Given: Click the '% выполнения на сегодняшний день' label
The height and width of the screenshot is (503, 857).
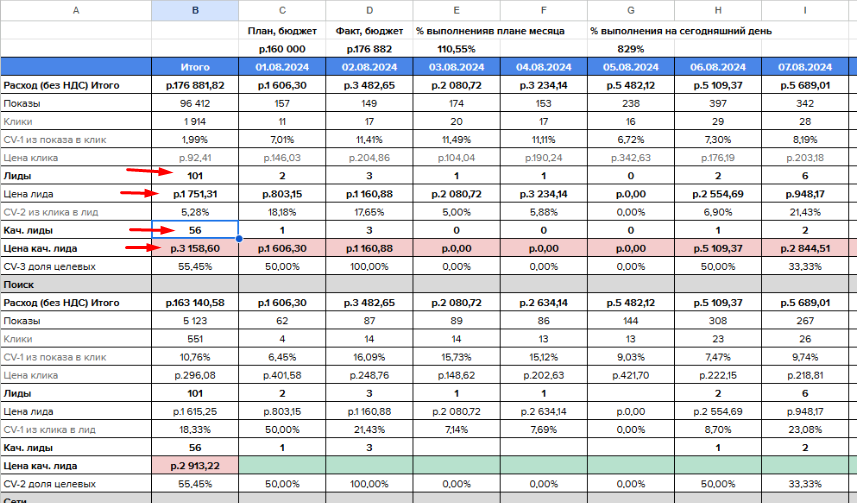Looking at the screenshot, I should click(x=681, y=31).
